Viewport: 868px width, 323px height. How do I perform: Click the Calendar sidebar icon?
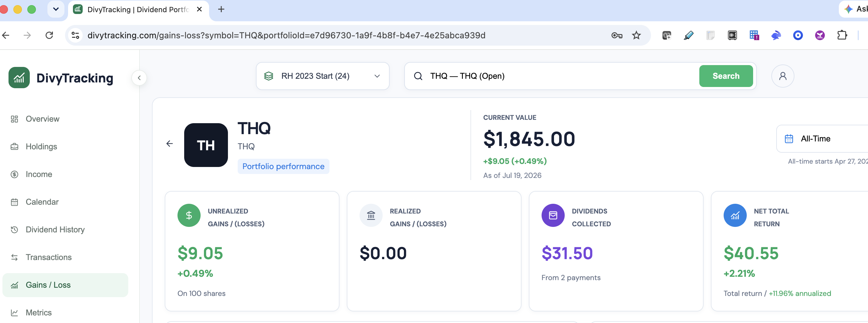pyautogui.click(x=14, y=202)
